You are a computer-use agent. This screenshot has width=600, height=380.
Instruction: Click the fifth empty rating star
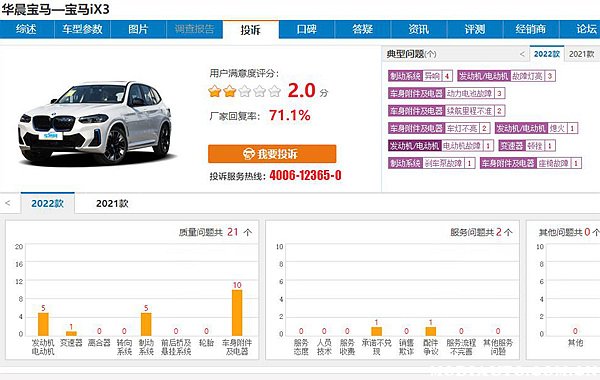coord(274,91)
